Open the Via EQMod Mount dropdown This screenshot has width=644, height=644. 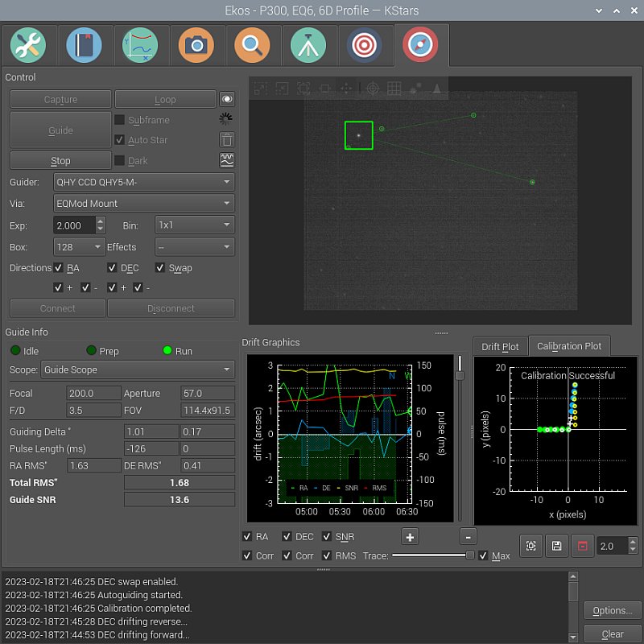coord(144,203)
